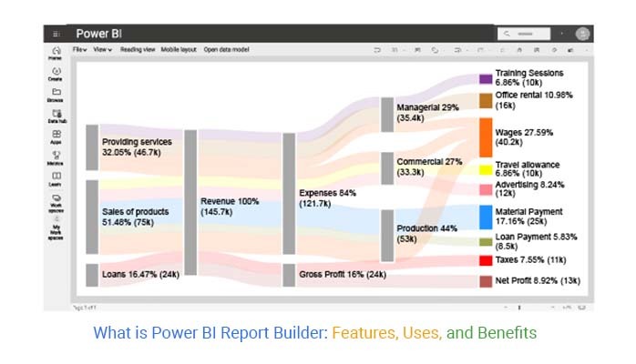The width and height of the screenshot is (636, 364).
Task: Click the 'Advertising 8.24% (12k)' label
Action: pos(529,188)
